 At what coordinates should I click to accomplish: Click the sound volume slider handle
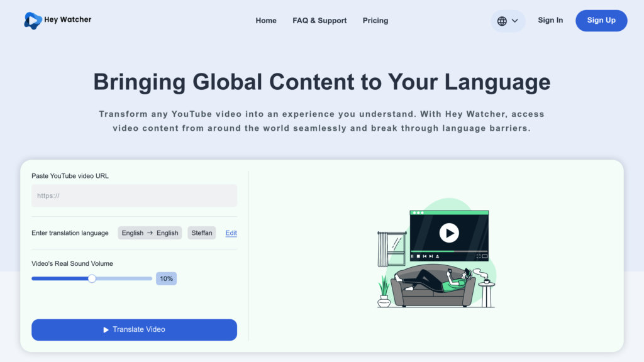click(92, 278)
